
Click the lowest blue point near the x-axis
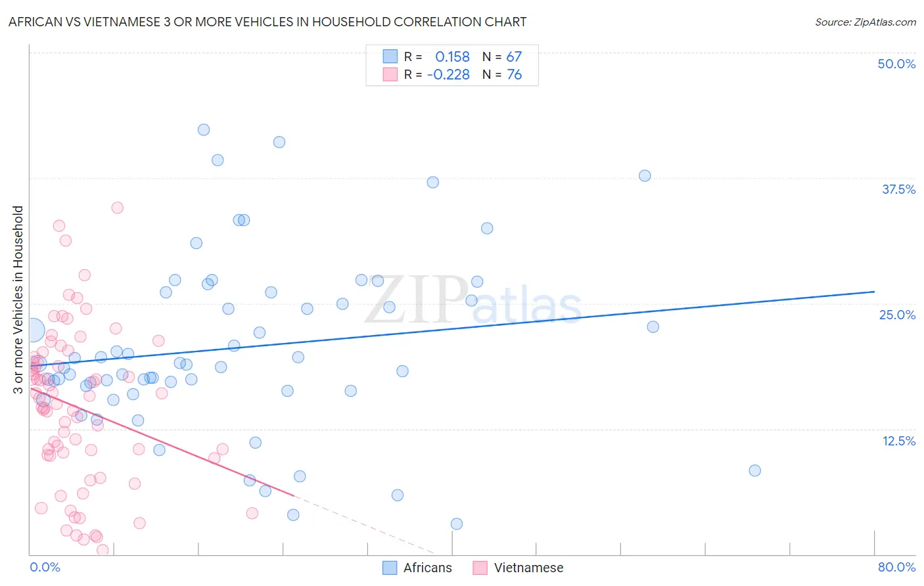(457, 524)
